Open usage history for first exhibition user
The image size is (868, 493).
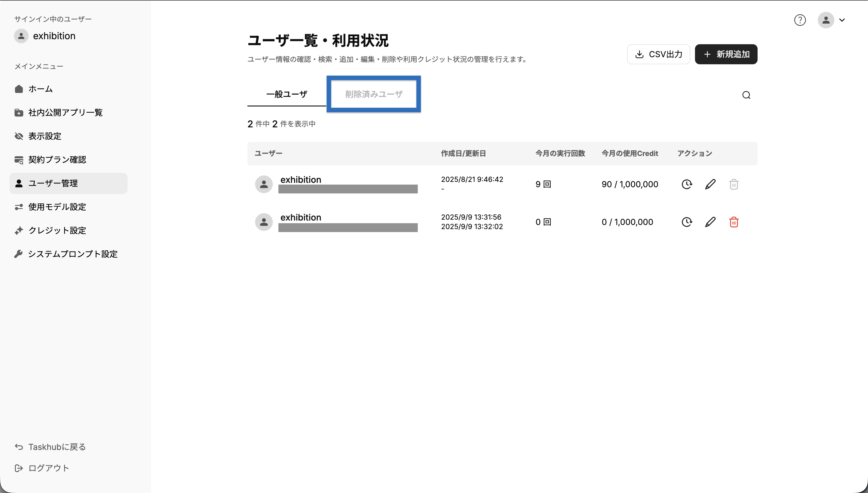pyautogui.click(x=687, y=184)
